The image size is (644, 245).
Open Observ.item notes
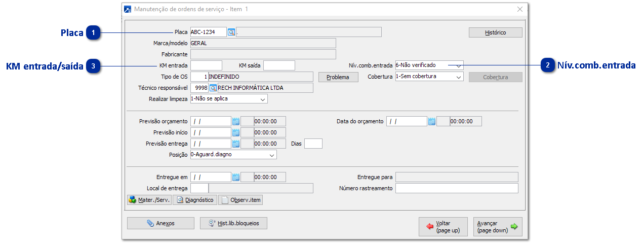click(x=240, y=200)
